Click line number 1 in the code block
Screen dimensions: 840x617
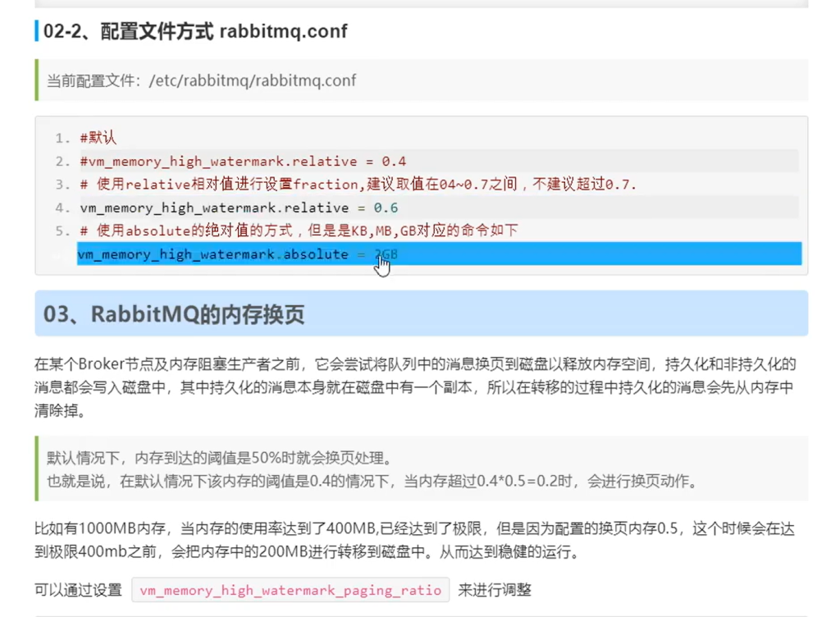coord(58,138)
